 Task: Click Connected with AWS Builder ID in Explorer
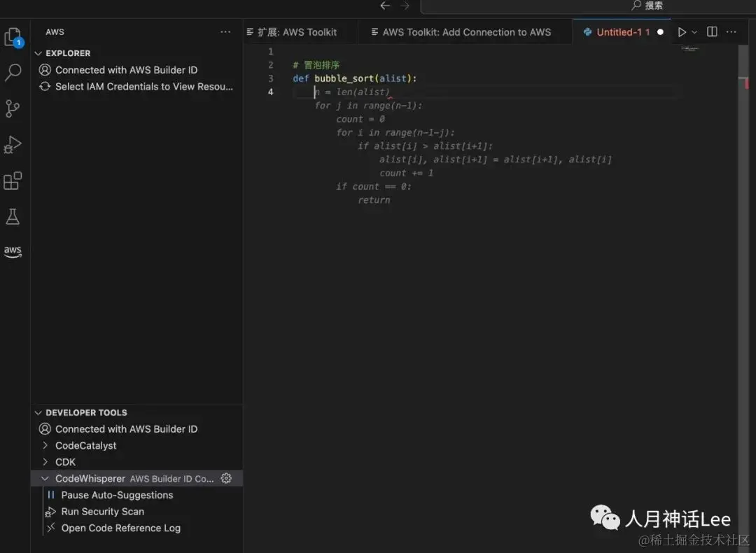click(x=126, y=70)
